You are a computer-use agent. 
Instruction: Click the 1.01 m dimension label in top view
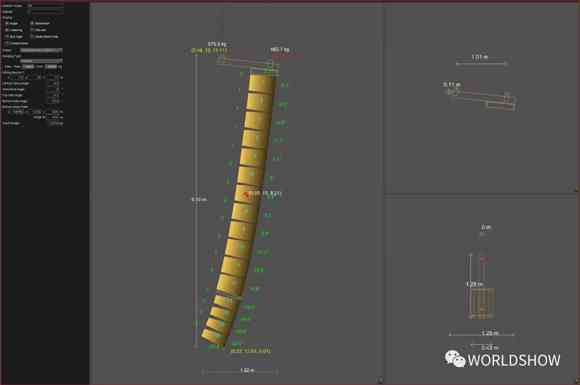480,57
